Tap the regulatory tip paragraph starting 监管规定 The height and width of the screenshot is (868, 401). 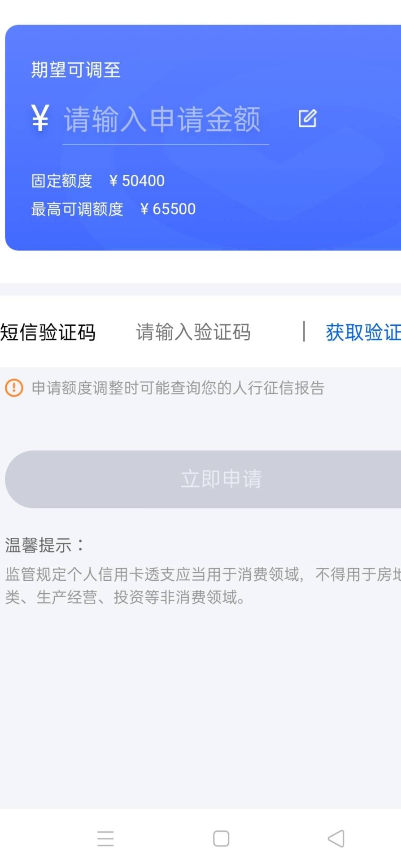coord(203,585)
